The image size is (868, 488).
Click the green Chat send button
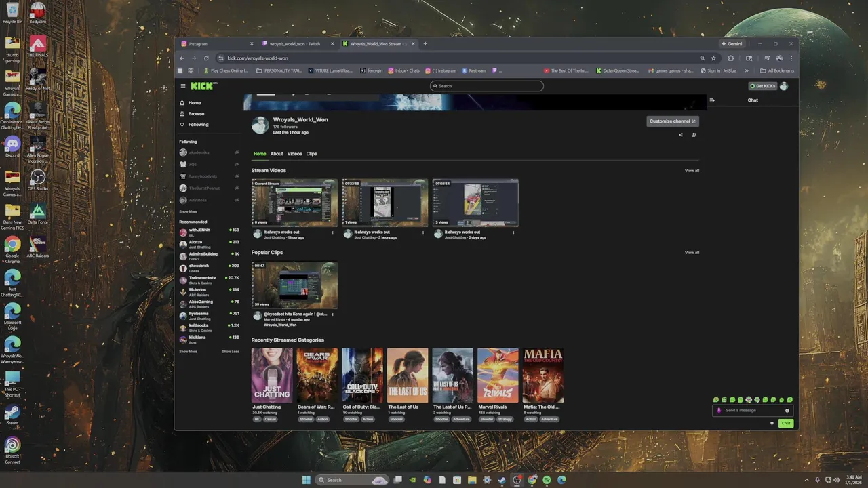coord(785,423)
